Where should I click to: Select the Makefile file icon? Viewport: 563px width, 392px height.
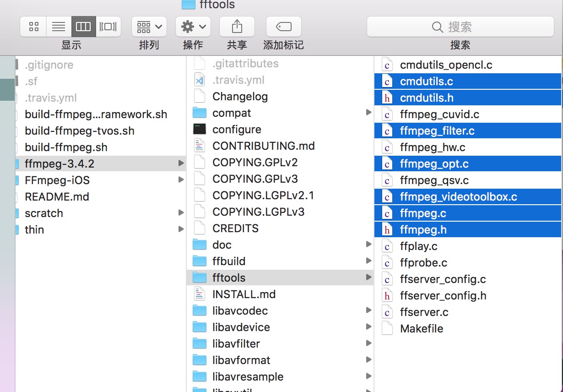(x=387, y=329)
